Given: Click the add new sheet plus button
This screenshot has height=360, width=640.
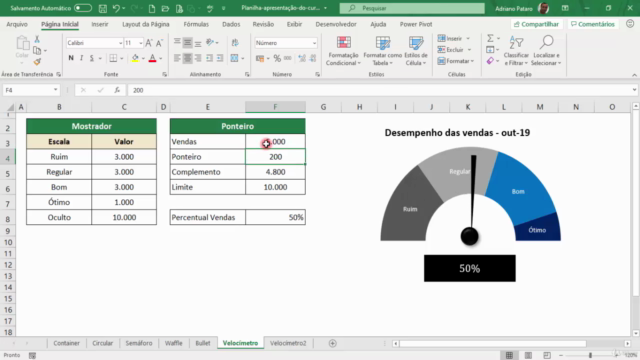Looking at the screenshot, I should click(x=333, y=343).
